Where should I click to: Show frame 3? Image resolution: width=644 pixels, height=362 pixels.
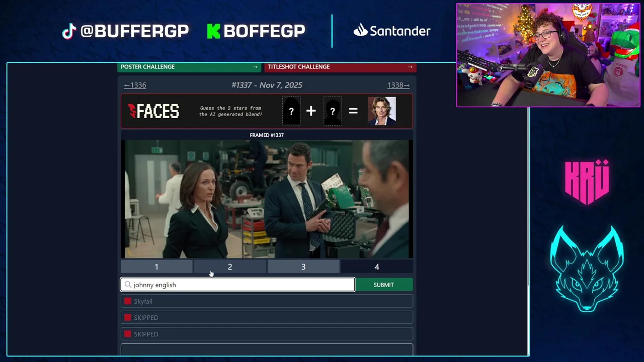[303, 267]
